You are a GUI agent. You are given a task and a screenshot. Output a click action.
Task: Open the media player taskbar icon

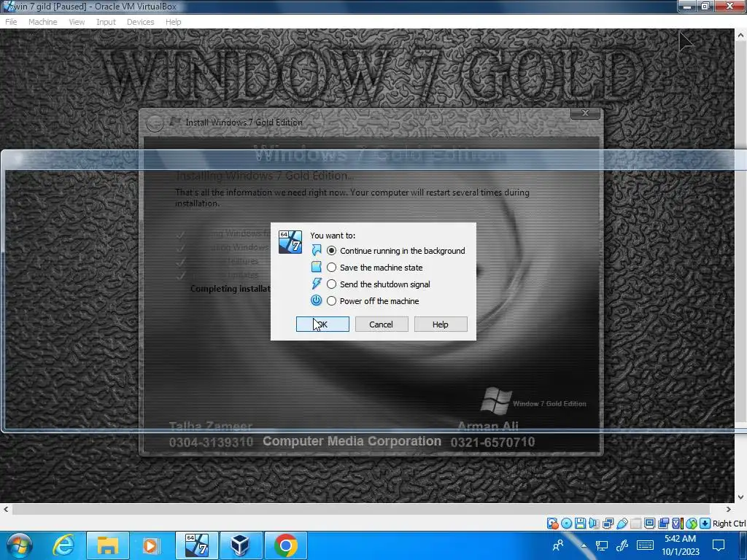pos(150,545)
